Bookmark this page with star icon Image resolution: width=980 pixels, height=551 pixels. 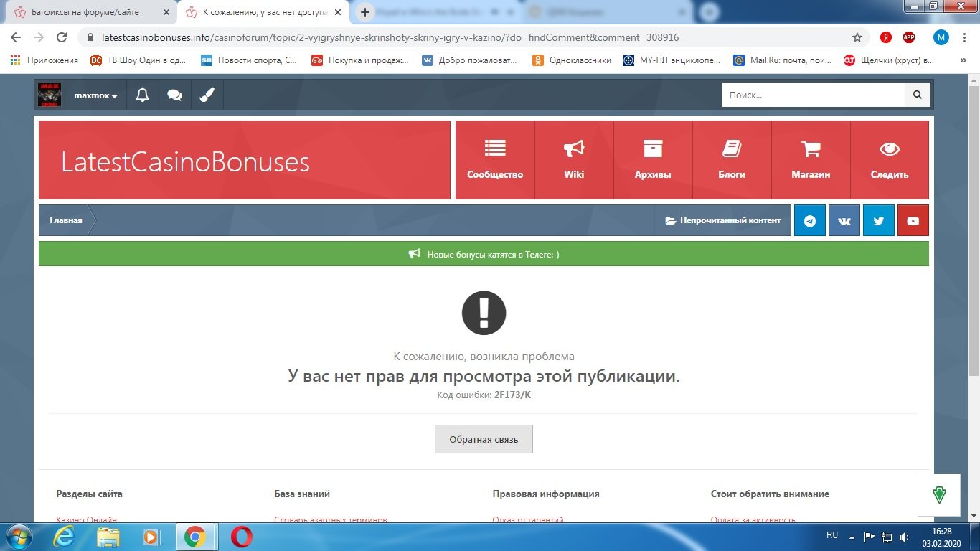coord(857,37)
